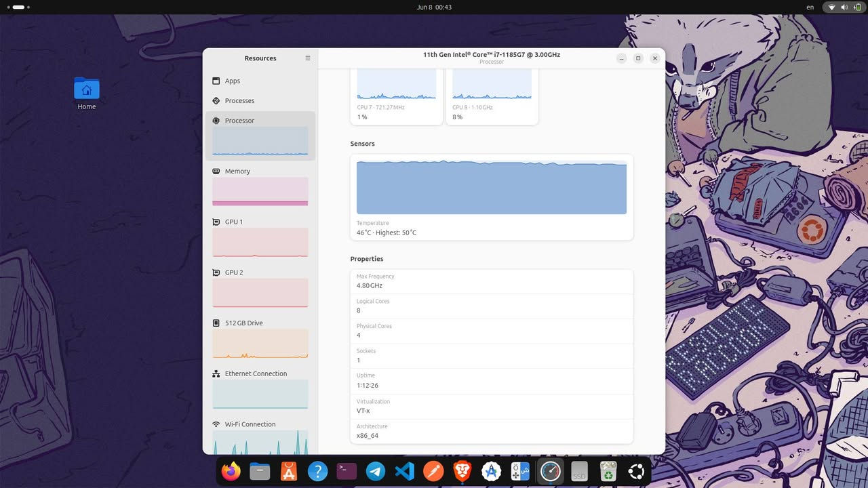Open the Jun 8 00:43 clock menu

pos(434,7)
